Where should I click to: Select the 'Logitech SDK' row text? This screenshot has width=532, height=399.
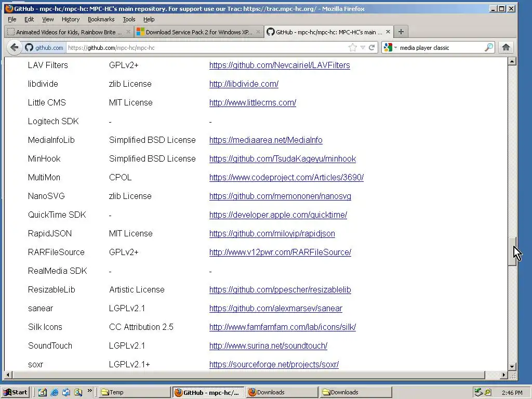click(x=54, y=121)
